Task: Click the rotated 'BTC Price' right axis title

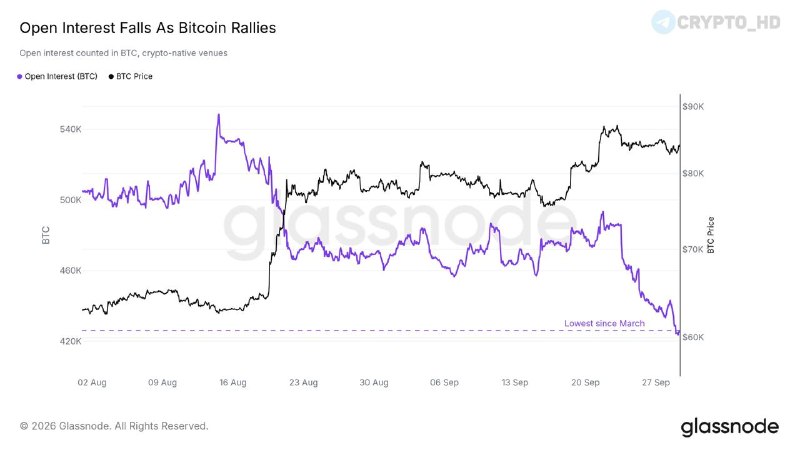Action: point(711,235)
